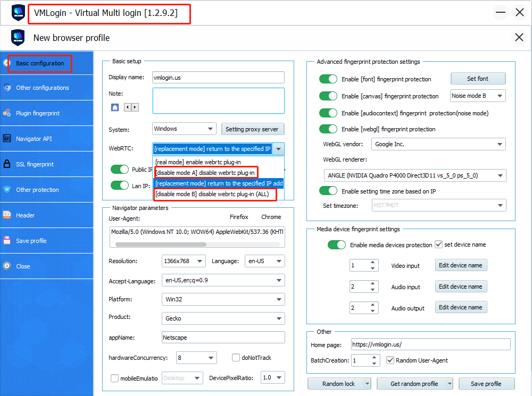
Task: Click the blue home icon under Note
Action: coord(115,107)
